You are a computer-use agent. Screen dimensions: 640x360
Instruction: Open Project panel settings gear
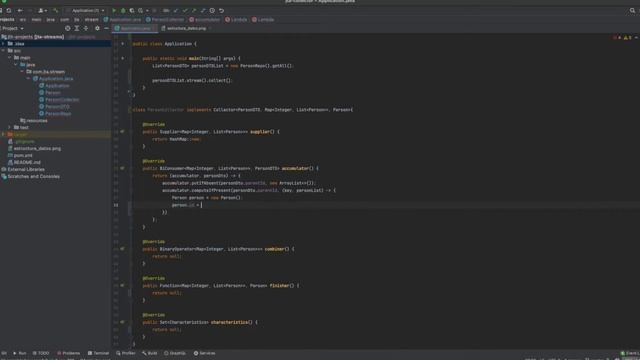click(97, 28)
